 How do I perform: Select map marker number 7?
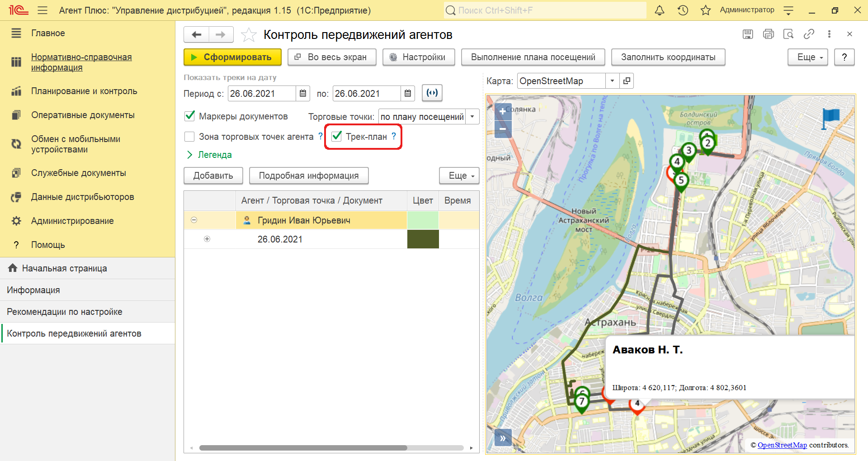point(581,402)
